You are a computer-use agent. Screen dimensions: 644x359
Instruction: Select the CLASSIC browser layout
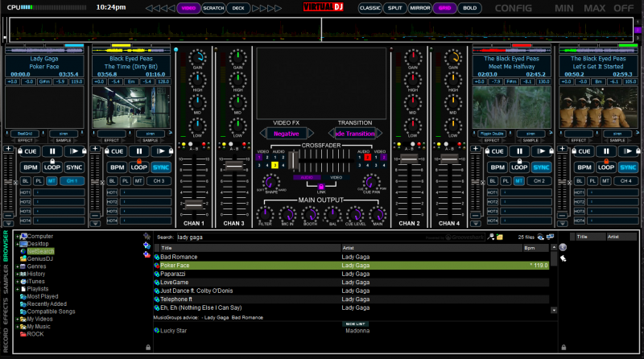point(369,8)
